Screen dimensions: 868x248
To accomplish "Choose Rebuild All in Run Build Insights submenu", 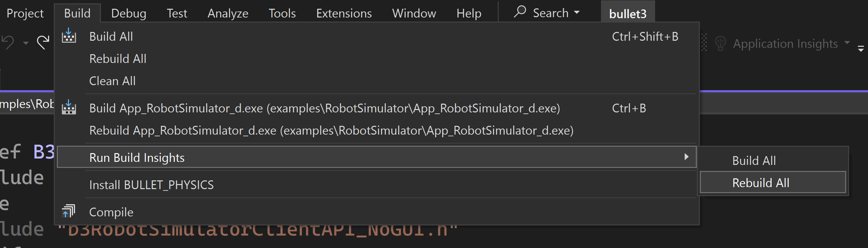I will (x=760, y=183).
